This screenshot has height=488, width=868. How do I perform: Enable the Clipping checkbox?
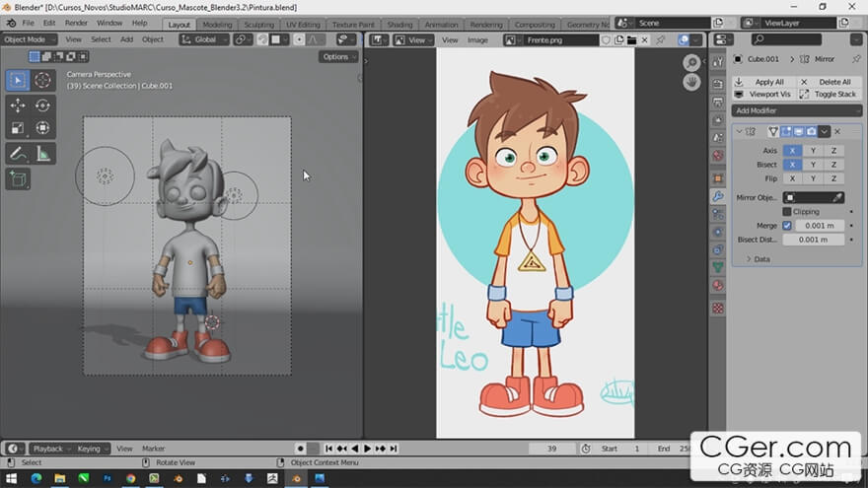point(787,212)
